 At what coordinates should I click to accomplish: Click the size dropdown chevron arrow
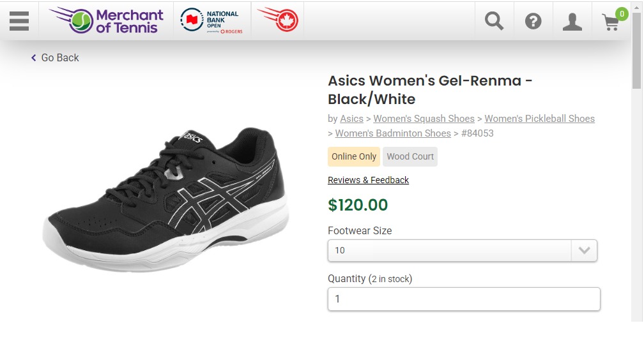[x=584, y=251]
